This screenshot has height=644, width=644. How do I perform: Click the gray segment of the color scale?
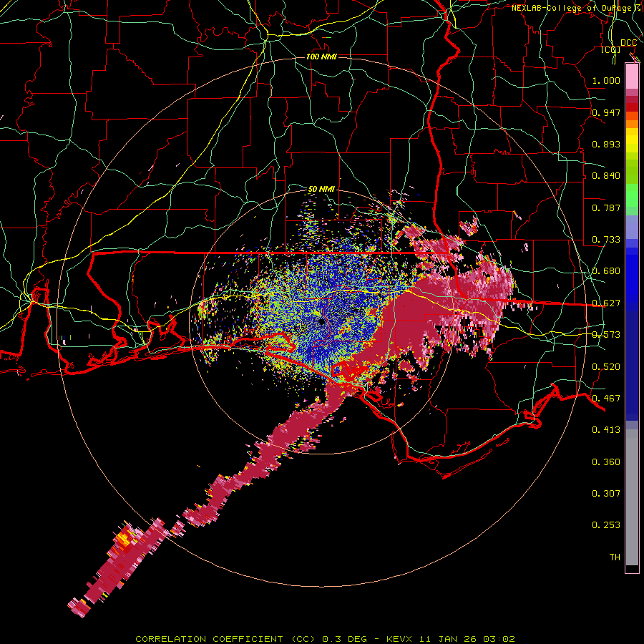[x=632, y=497]
